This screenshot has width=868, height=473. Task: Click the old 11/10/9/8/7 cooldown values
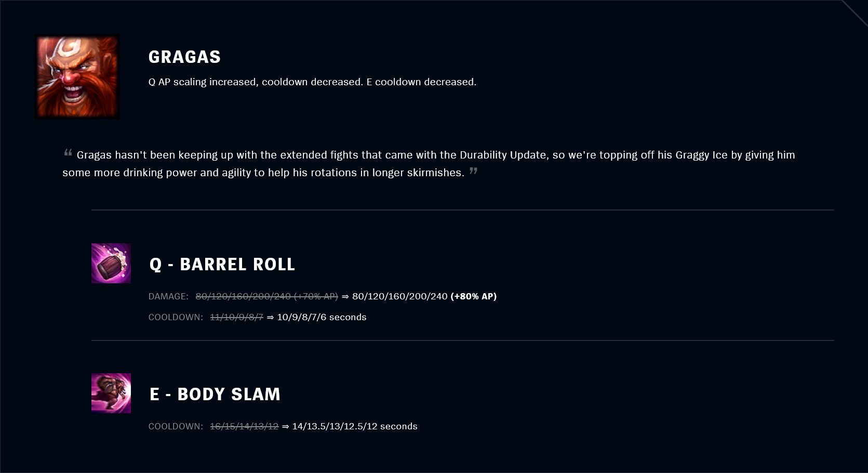236,317
